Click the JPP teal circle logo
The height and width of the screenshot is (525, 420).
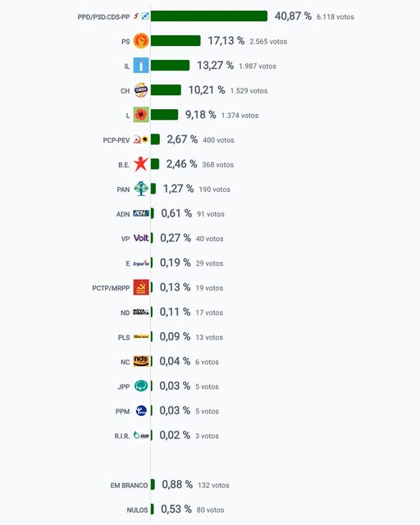[141, 386]
